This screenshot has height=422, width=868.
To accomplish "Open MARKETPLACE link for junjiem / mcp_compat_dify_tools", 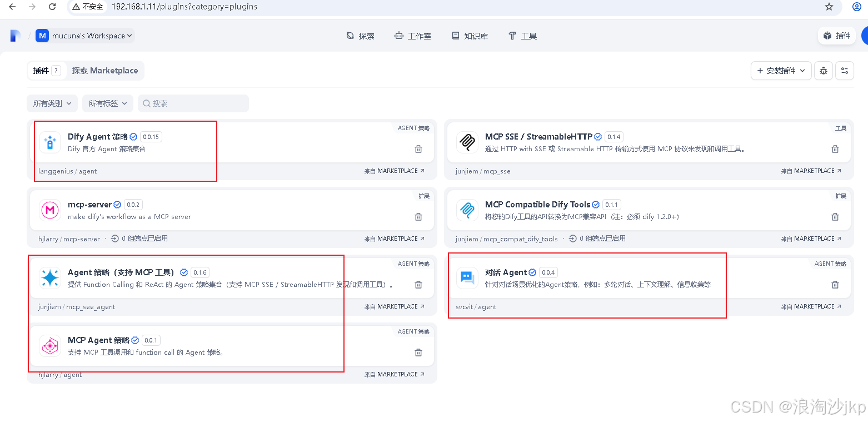I will [x=811, y=239].
